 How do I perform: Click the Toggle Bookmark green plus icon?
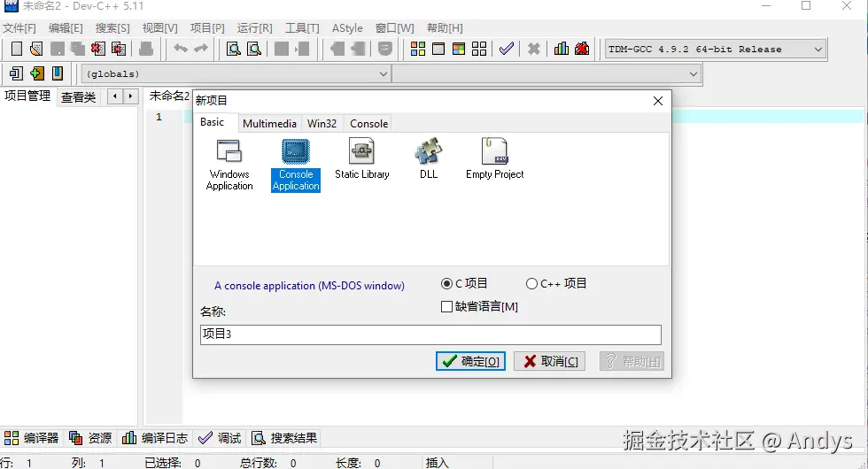tap(37, 73)
